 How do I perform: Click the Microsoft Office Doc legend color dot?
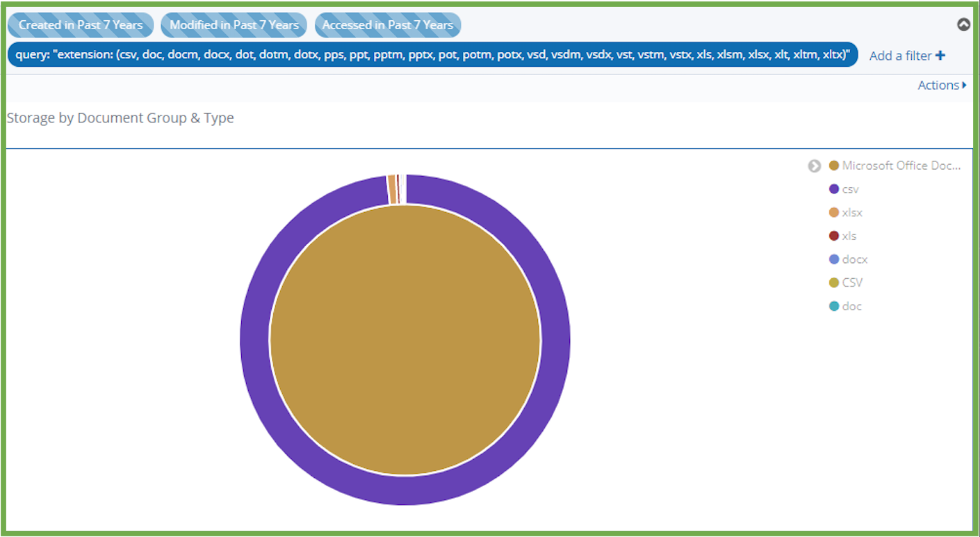834,166
